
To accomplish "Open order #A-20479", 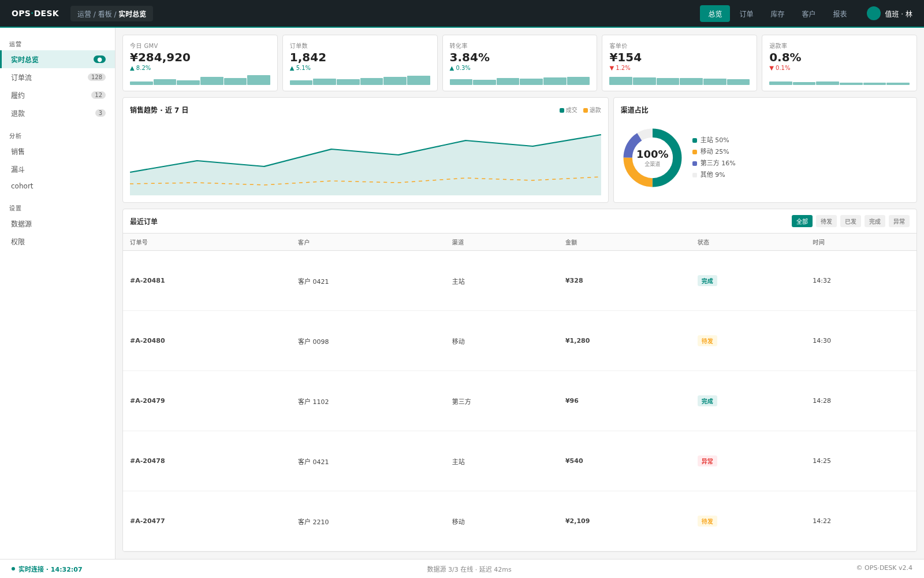I will point(520,401).
